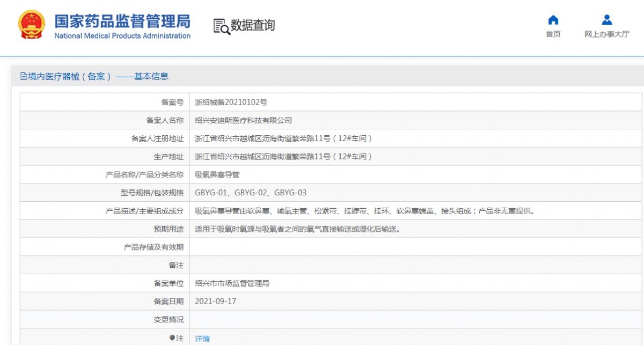Click the 备案单位 row label
Screen dimensions: 644x345
click(x=169, y=283)
